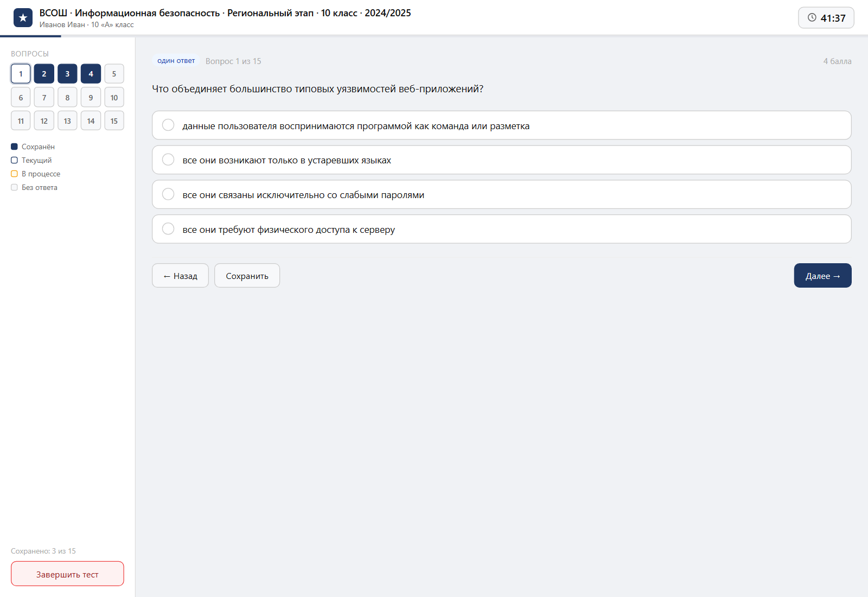Go to question 1
The image size is (868, 597).
coord(21,74)
